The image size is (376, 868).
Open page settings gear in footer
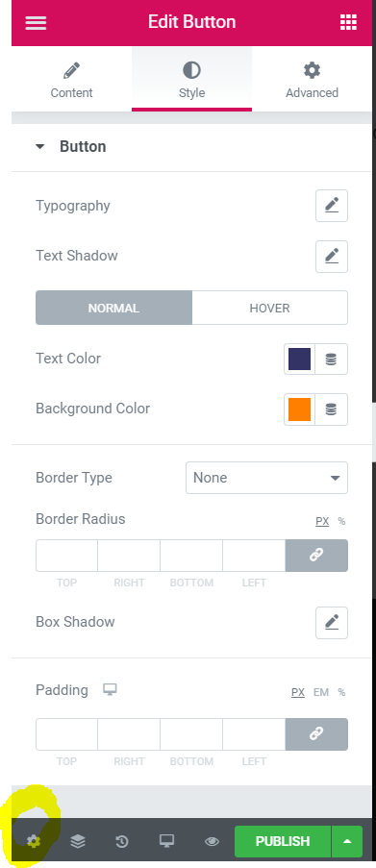34,841
